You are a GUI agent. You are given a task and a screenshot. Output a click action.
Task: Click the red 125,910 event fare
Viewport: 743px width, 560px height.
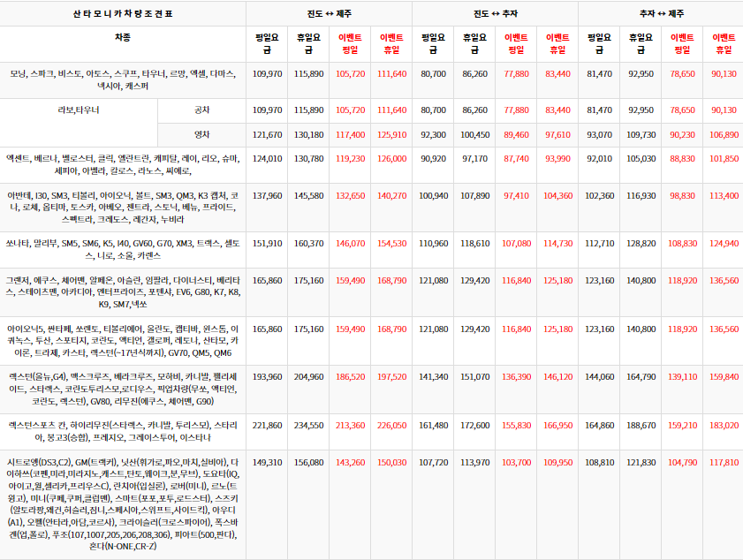pos(391,135)
